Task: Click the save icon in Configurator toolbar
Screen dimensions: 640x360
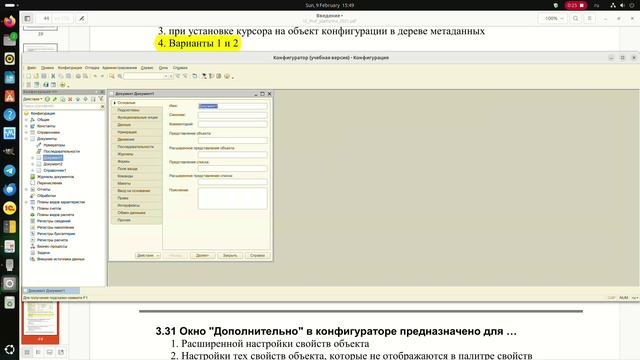Action: tap(44, 76)
